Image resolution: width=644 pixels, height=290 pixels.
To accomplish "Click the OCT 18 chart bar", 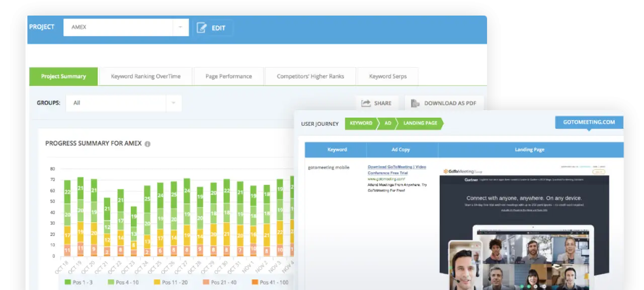I will 67,218.
